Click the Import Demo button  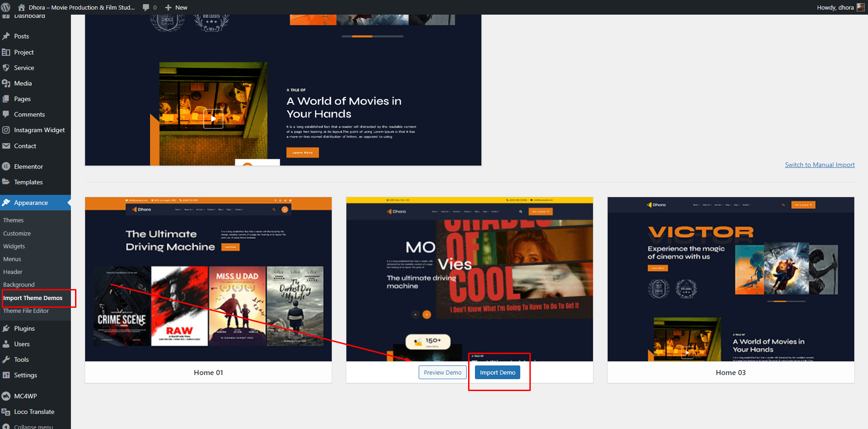497,372
